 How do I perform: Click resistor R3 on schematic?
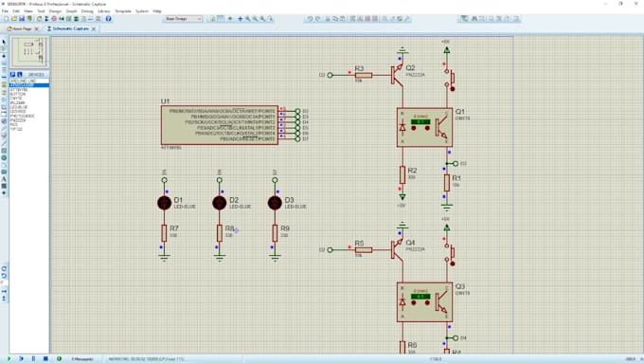(364, 75)
